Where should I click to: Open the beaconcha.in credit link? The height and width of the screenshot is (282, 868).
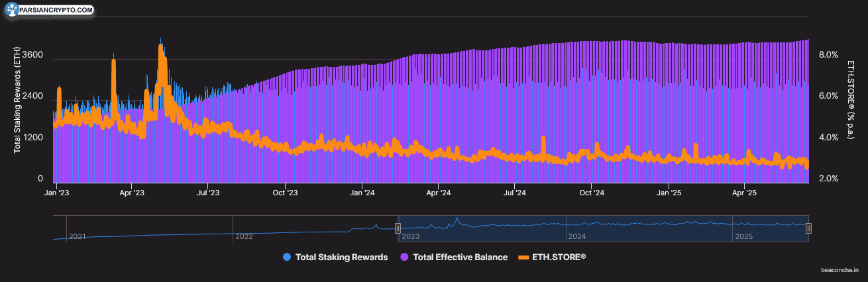[x=840, y=270]
